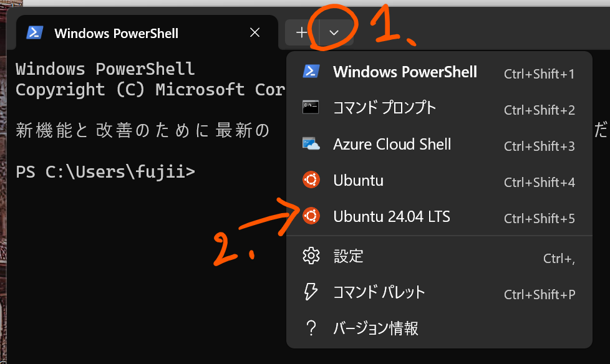Close the Windows PowerShell tab

pyautogui.click(x=254, y=33)
